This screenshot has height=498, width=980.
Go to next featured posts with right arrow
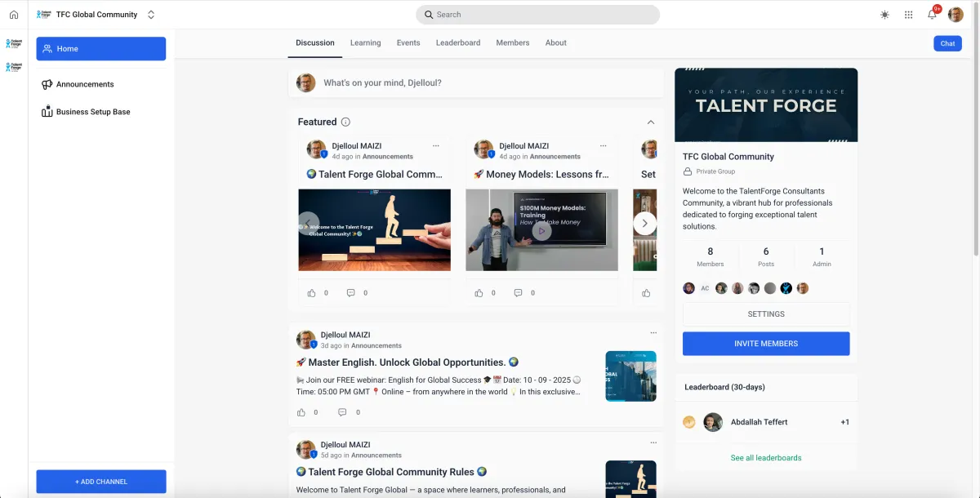click(644, 223)
